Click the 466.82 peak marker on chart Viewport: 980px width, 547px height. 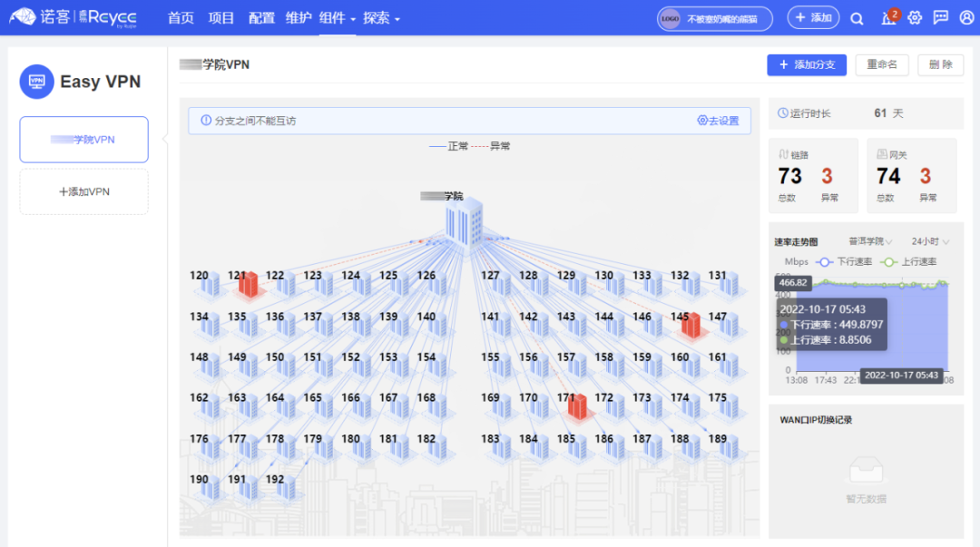pos(793,282)
